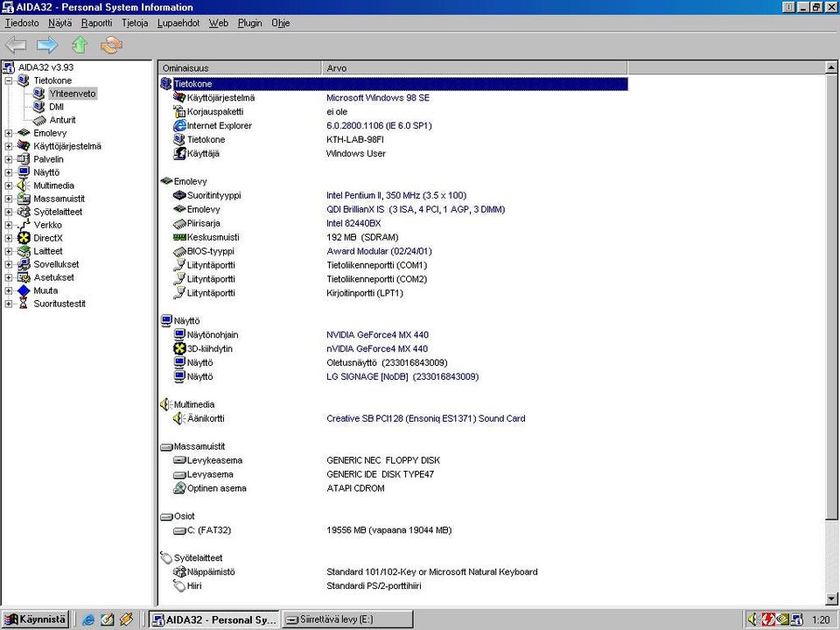Open NVIDIA GeForce4 MX 440 Näytönohjain link
840x630 pixels.
point(377,335)
